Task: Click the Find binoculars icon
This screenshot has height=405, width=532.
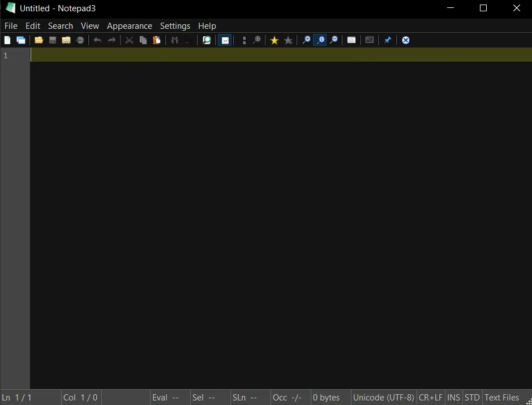Action: click(175, 40)
